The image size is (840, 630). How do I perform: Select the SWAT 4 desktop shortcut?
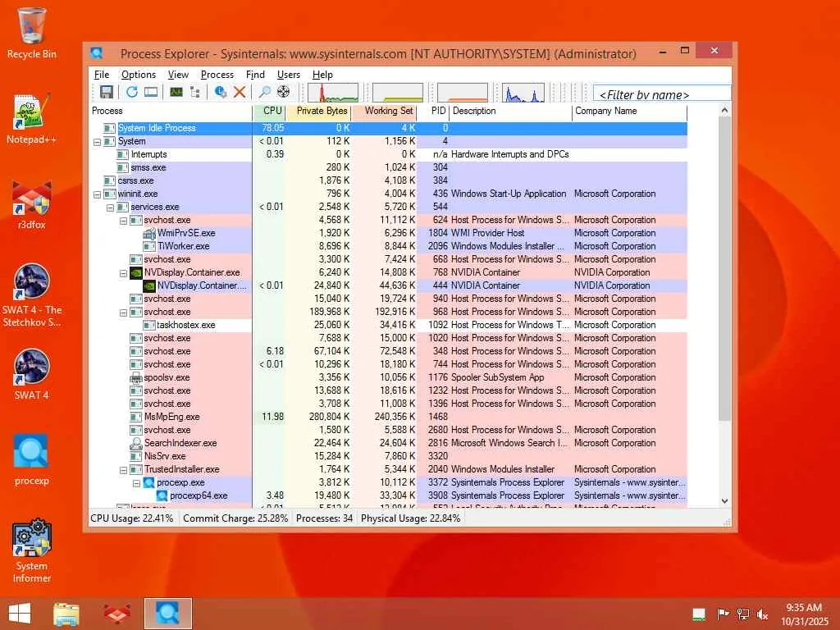32,375
